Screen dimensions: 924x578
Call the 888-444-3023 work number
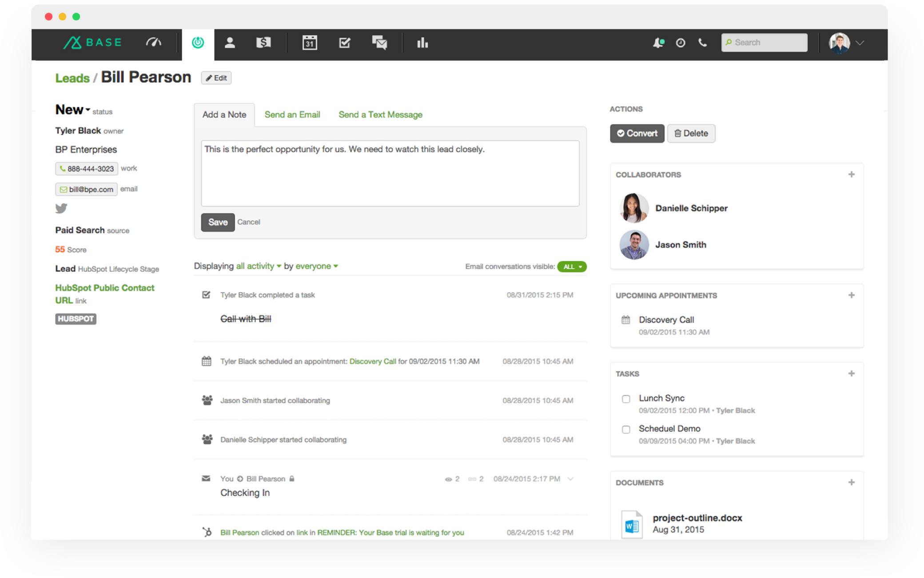[87, 169]
